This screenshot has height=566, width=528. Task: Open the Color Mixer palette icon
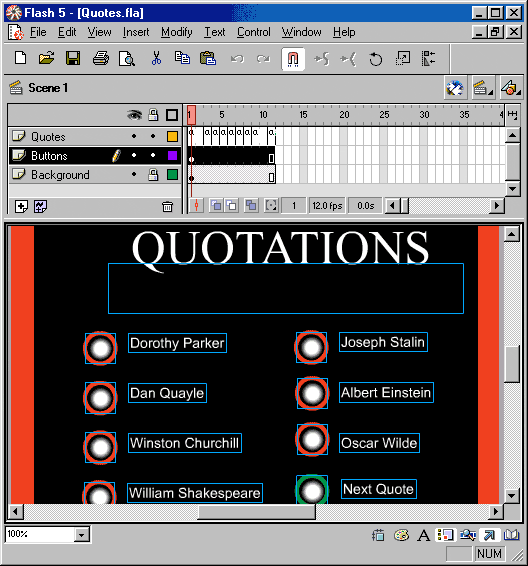[x=401, y=535]
